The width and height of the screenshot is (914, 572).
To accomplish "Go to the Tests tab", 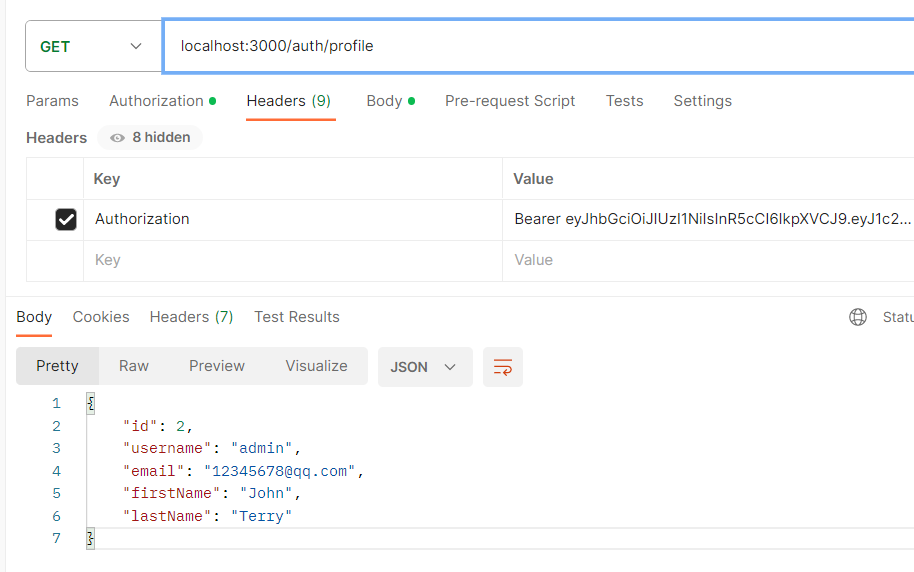I will click(x=624, y=101).
